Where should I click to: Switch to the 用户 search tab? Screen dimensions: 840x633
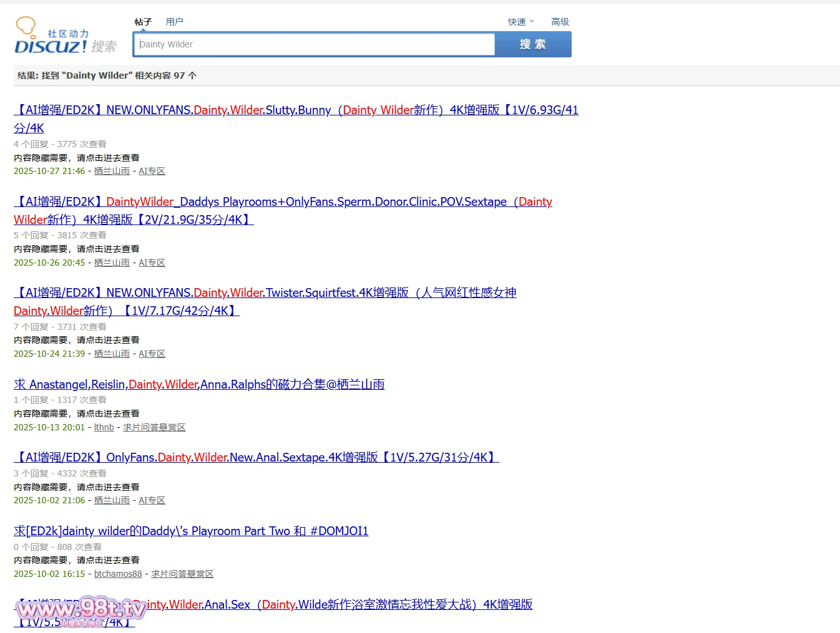[x=174, y=22]
